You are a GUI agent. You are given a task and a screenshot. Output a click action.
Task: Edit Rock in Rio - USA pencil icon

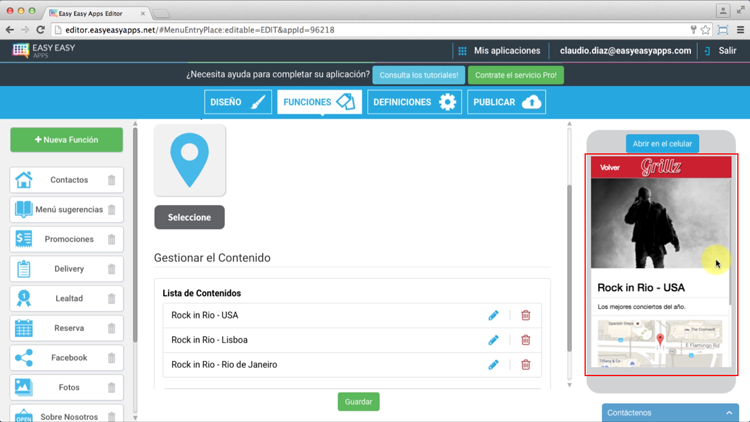pos(493,315)
